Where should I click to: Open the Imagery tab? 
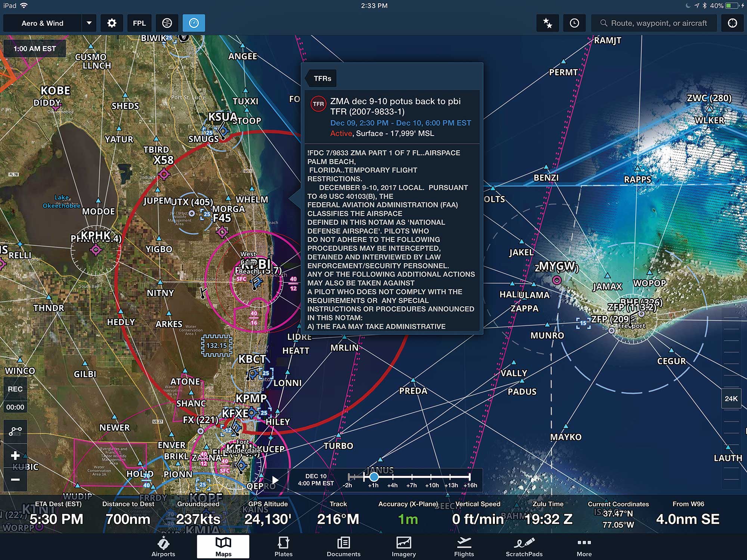tap(404, 547)
